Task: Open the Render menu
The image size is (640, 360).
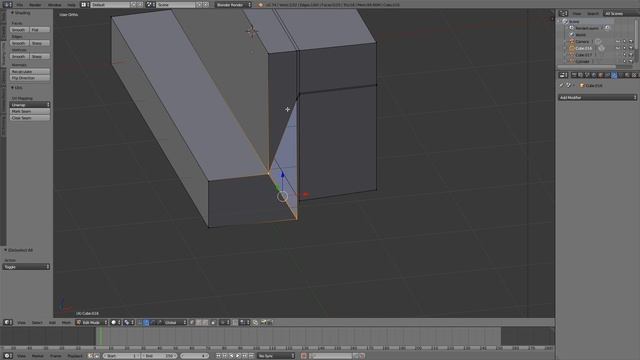Action: point(35,4)
